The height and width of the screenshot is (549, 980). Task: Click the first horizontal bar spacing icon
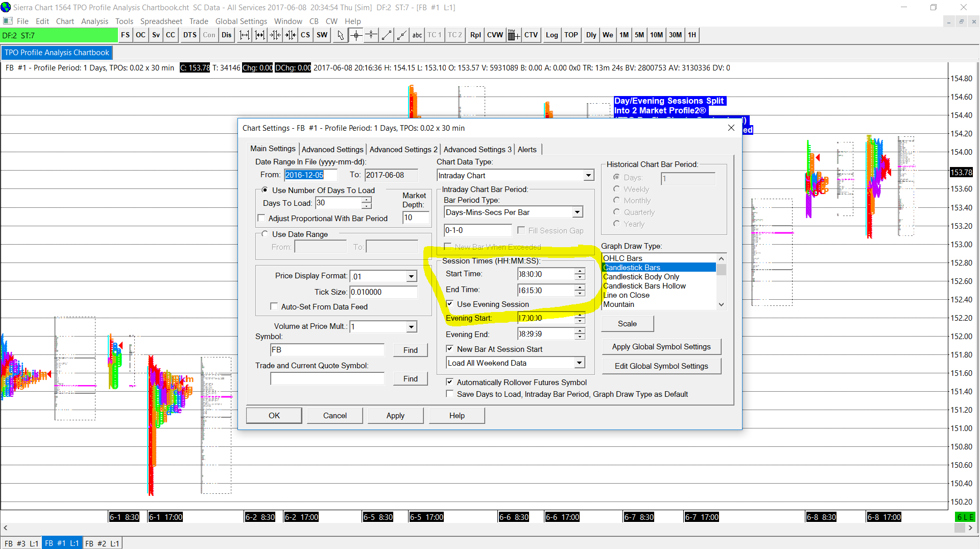pyautogui.click(x=245, y=35)
